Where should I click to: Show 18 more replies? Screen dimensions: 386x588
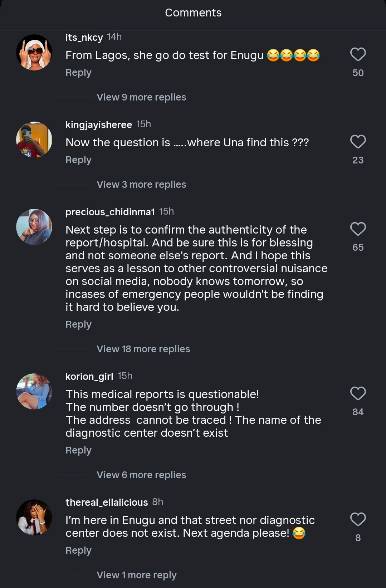point(143,349)
